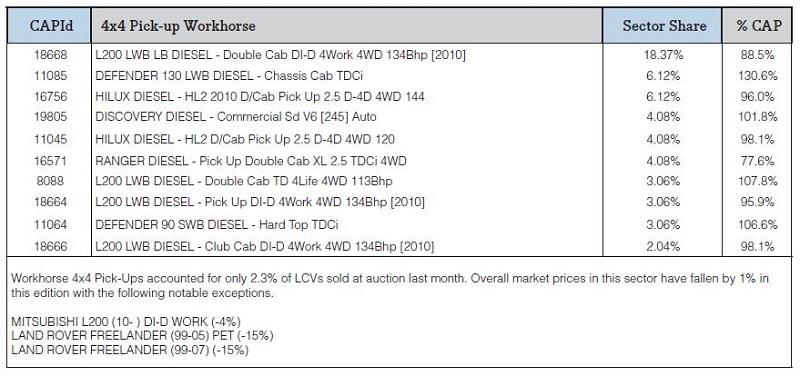Select the 77.6% CAP value

tap(758, 161)
